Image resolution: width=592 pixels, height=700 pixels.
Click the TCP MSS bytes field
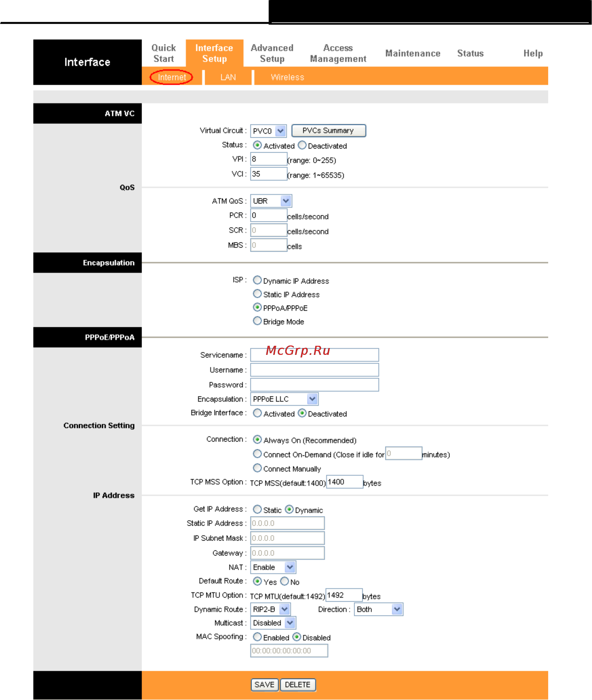tap(345, 481)
